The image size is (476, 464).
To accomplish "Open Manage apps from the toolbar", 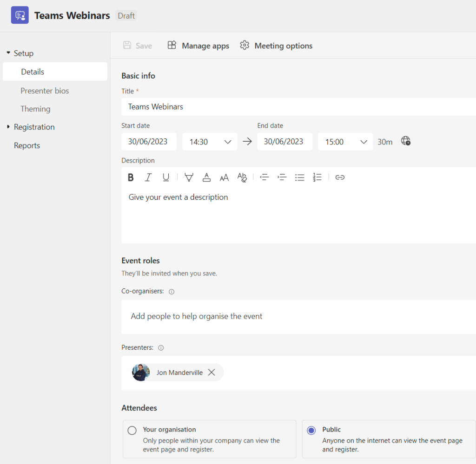I will (198, 46).
